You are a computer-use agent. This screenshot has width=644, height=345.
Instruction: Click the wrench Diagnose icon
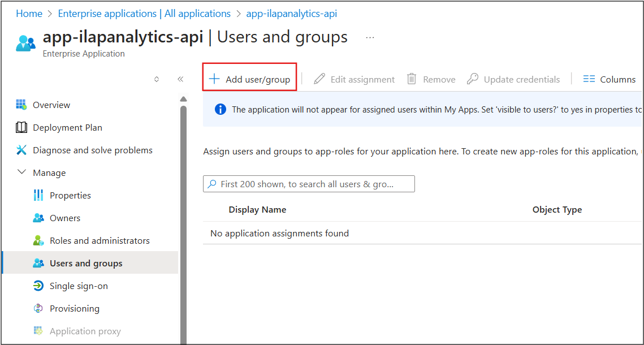(x=21, y=150)
